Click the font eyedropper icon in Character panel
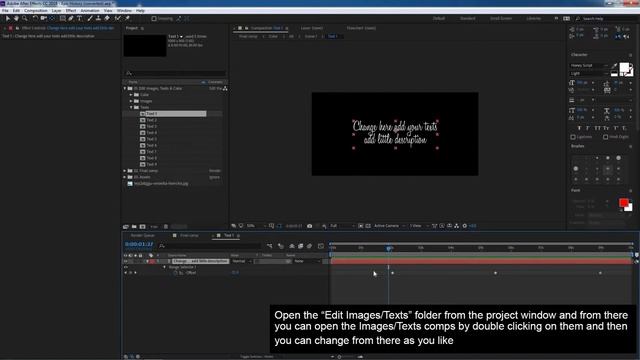The image size is (640, 360). pyautogui.click(x=614, y=66)
